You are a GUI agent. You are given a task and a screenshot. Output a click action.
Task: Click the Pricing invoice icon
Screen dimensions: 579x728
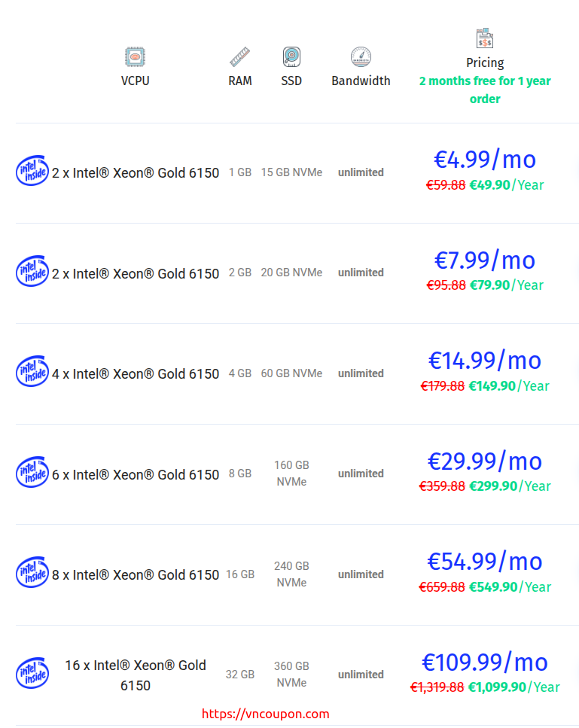click(485, 38)
